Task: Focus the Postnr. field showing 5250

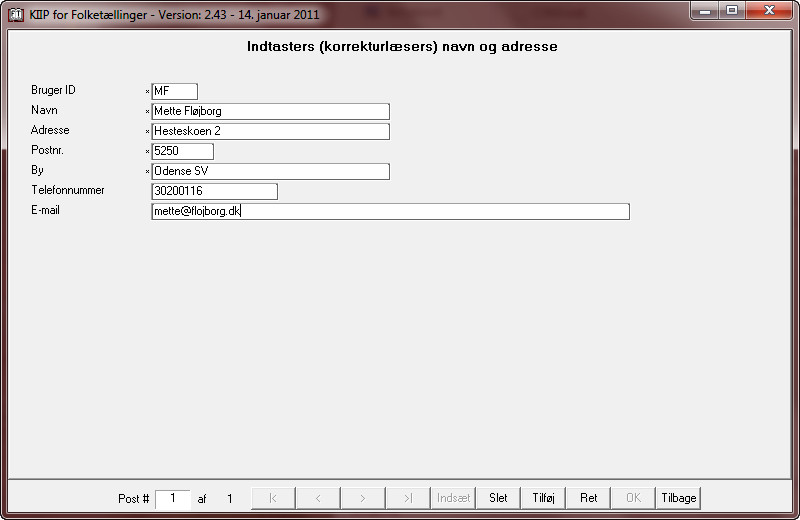Action: pos(183,151)
